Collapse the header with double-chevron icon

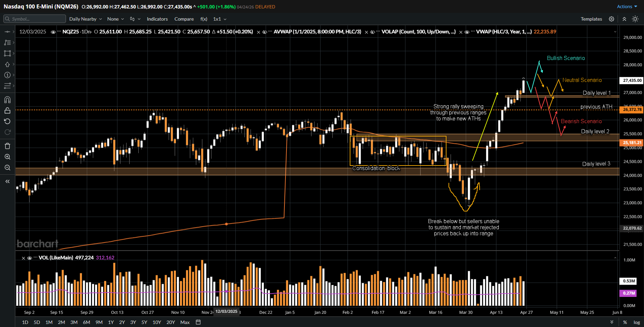coord(624,19)
